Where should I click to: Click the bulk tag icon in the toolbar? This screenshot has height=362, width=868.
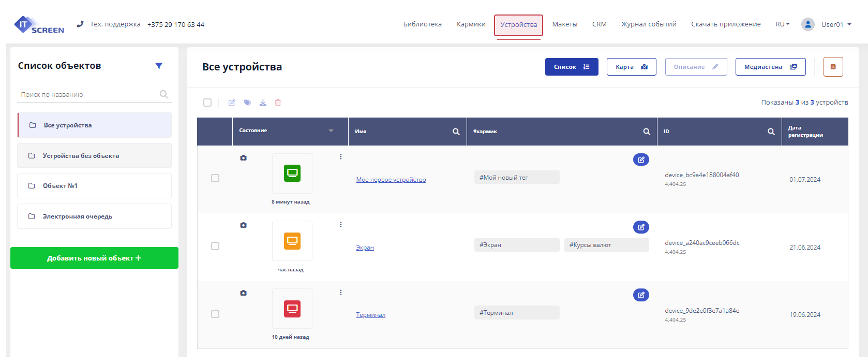[247, 103]
